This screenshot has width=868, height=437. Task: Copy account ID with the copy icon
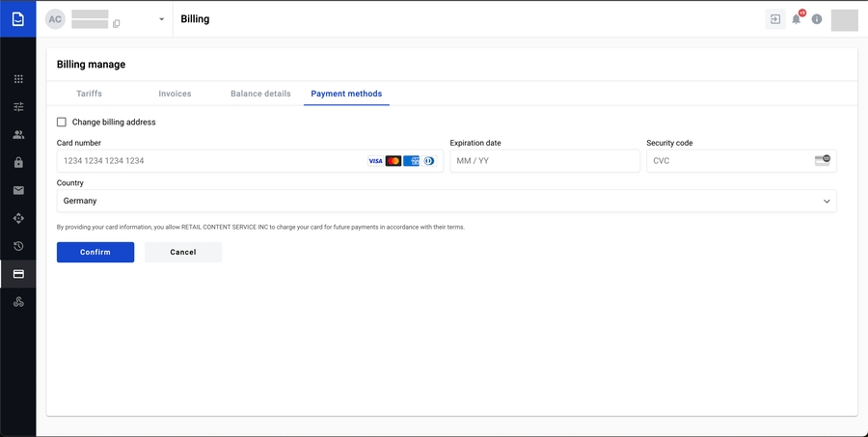point(117,24)
